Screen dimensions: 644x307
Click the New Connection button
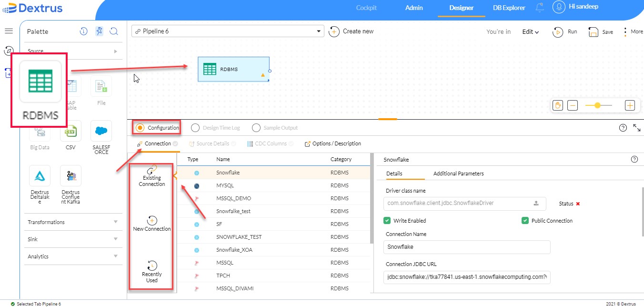[x=152, y=223]
